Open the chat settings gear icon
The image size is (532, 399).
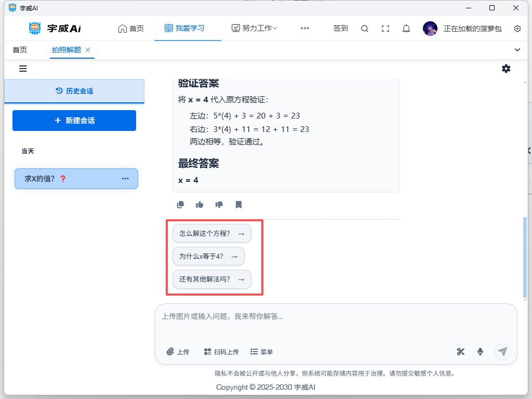(506, 69)
